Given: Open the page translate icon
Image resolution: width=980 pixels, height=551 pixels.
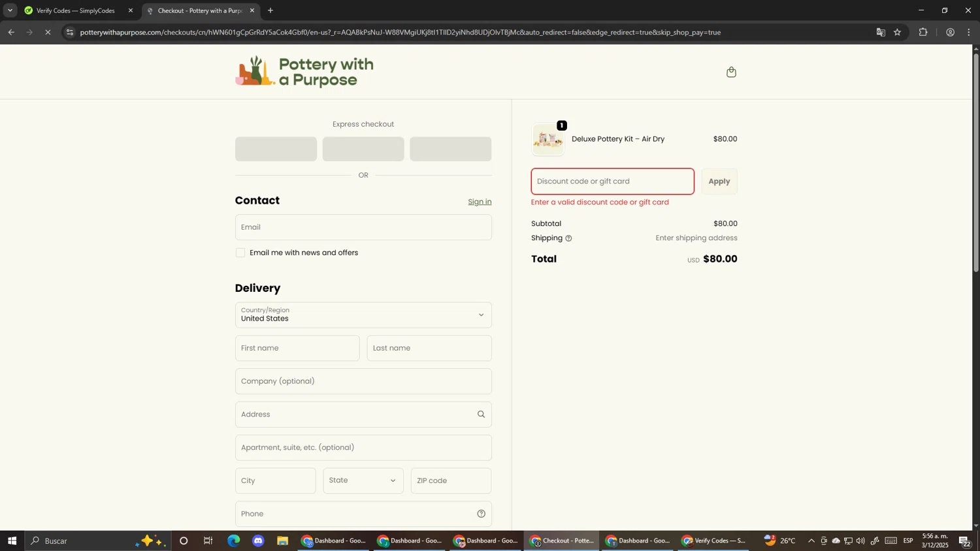Looking at the screenshot, I should 881,32.
